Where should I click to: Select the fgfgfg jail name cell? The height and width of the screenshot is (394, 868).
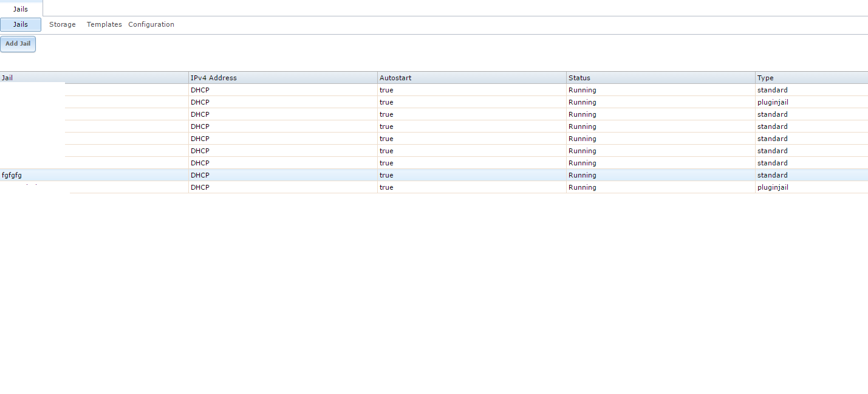pos(94,175)
